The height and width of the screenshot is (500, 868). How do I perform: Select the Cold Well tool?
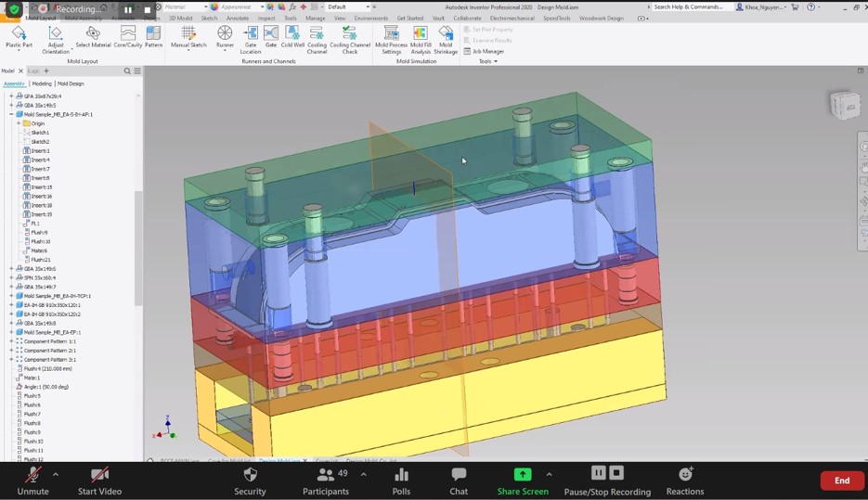(x=292, y=37)
